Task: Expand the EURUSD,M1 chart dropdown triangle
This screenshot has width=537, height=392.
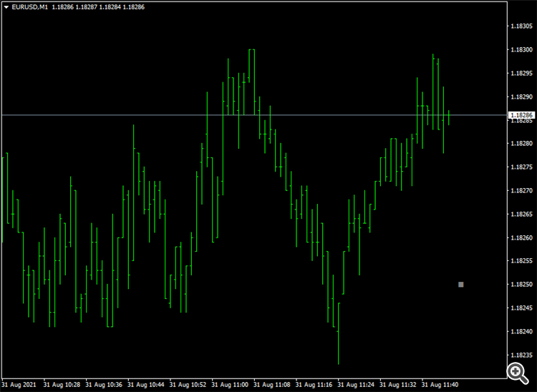Action: [x=6, y=7]
